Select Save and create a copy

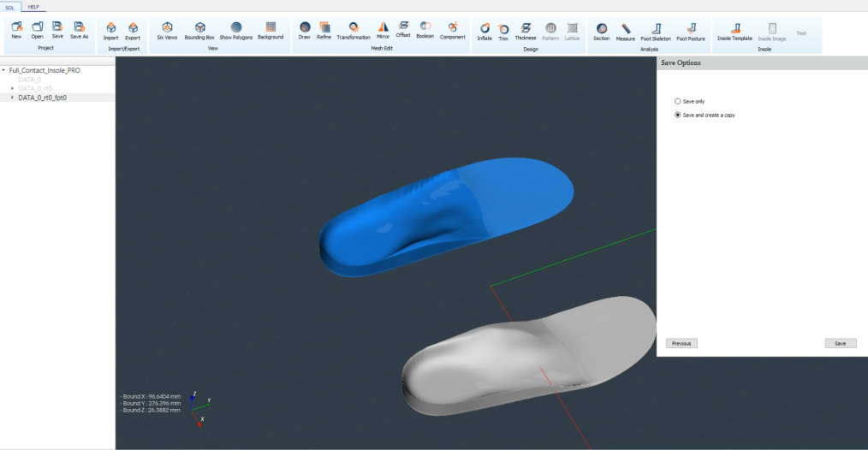[678, 115]
